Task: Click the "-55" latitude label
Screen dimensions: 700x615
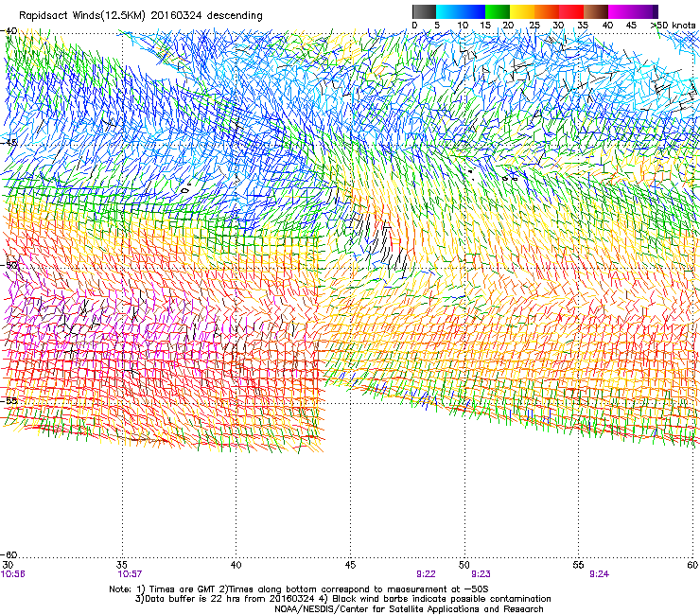Action: (9, 400)
